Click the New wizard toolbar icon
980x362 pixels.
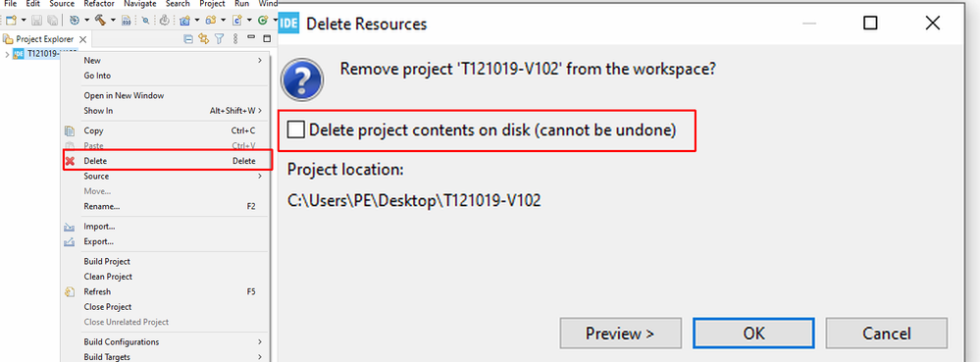coord(11,20)
